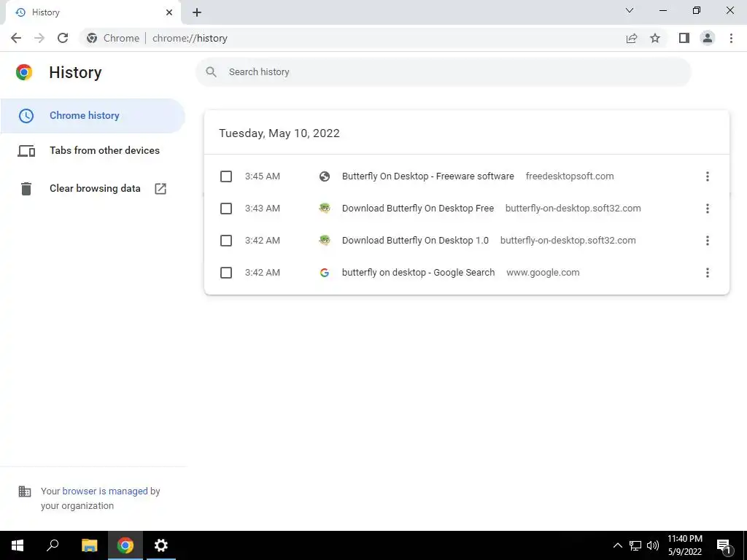Reload the History page
The height and width of the screenshot is (560, 747).
coord(63,38)
